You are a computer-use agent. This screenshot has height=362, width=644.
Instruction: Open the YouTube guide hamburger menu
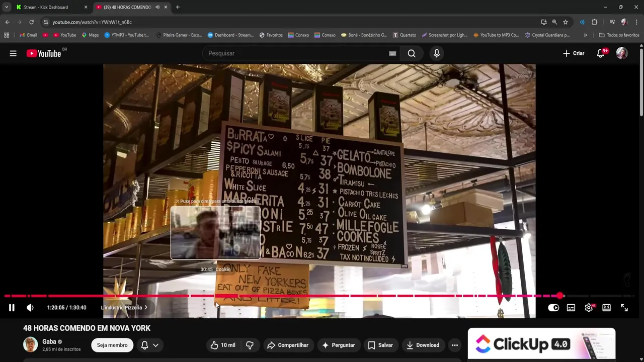coord(13,53)
